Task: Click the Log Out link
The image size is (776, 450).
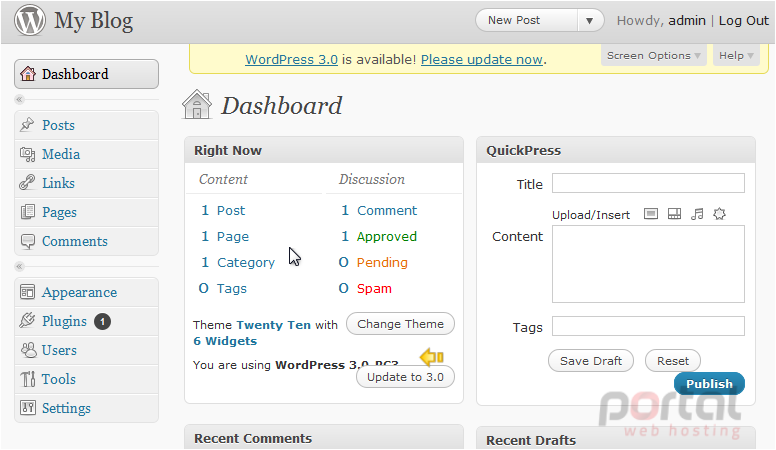Action: (x=743, y=21)
